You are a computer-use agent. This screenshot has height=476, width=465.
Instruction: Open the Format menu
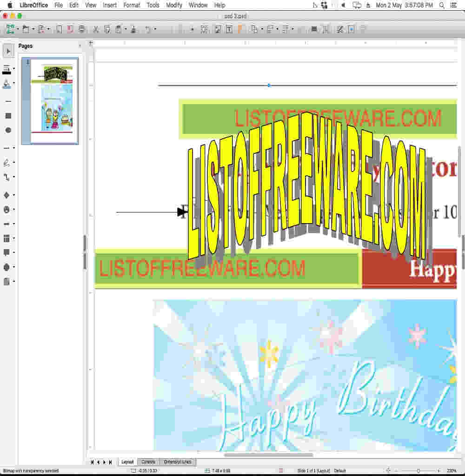click(132, 5)
